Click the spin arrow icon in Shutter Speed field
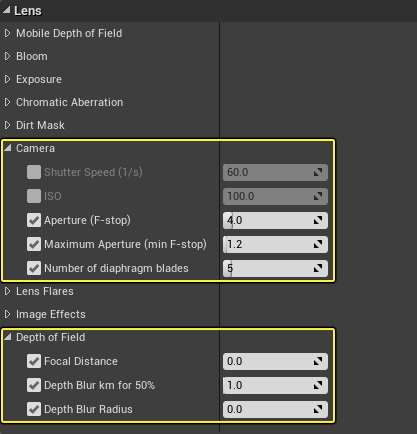This screenshot has width=417, height=434. 318,172
